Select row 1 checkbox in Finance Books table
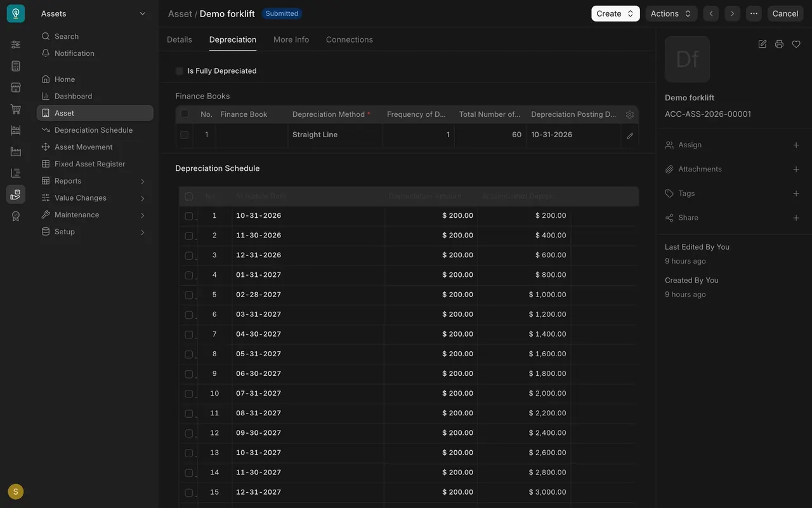Screen dimensions: 812x508 tap(185, 135)
